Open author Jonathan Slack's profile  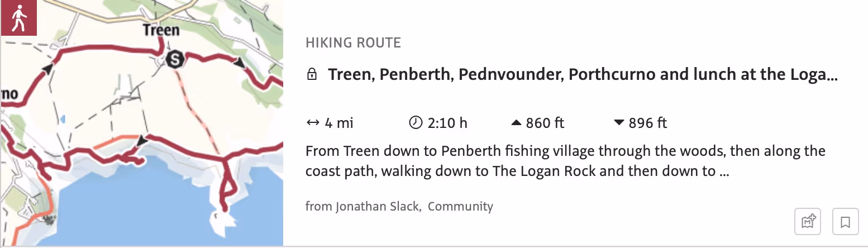coord(377,207)
